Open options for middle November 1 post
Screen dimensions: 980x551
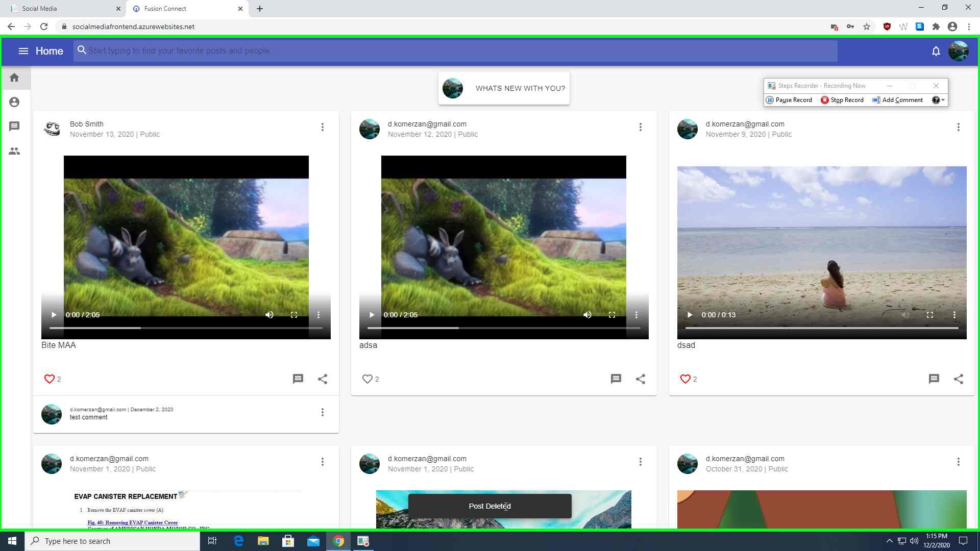641,462
